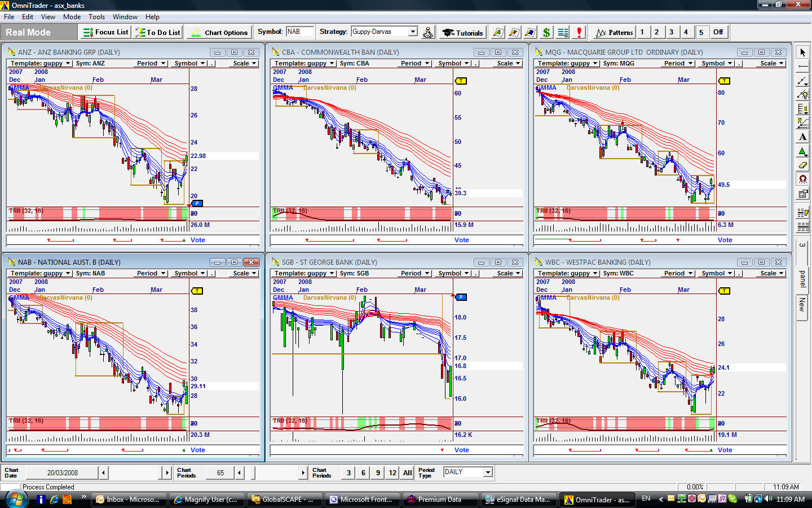Open the Template: guppy dropdown in the SGB chart

(304, 273)
